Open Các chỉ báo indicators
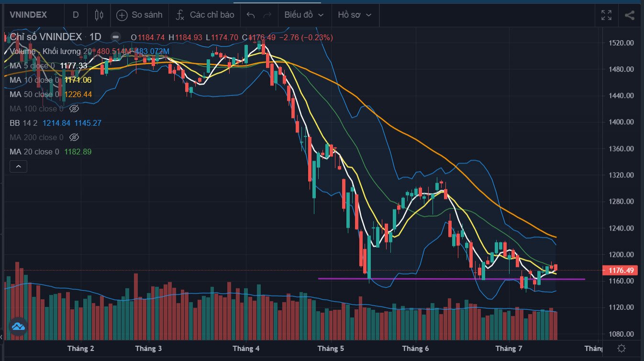The height and width of the screenshot is (361, 644). point(212,15)
